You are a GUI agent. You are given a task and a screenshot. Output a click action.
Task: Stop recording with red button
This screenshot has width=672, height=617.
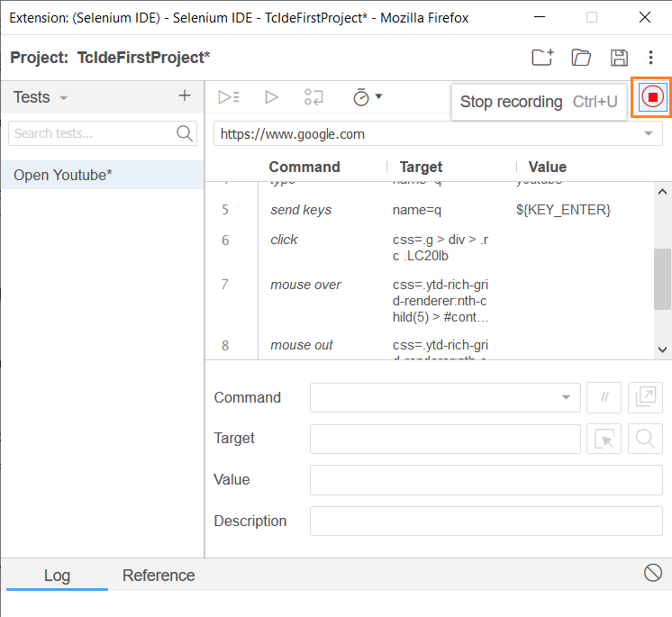click(x=652, y=97)
